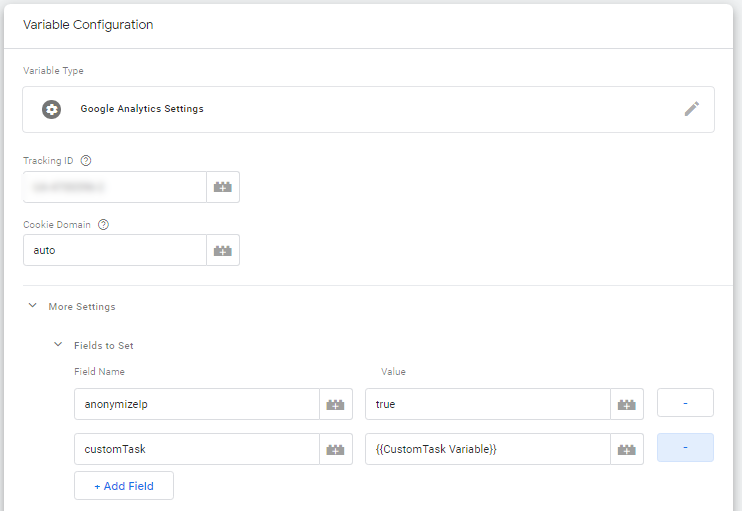Click the Variable Type label
Screen dimensions: 742x511
click(x=53, y=70)
